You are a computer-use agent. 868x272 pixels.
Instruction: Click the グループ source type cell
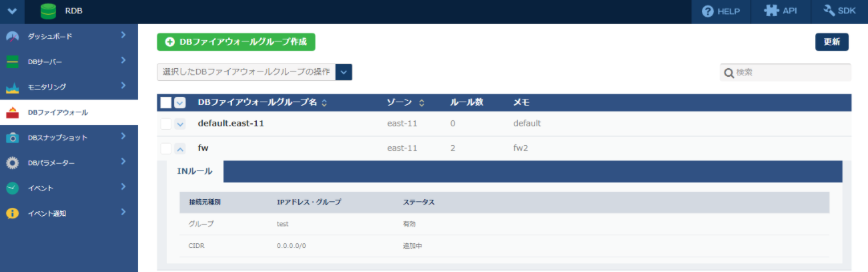[201, 224]
